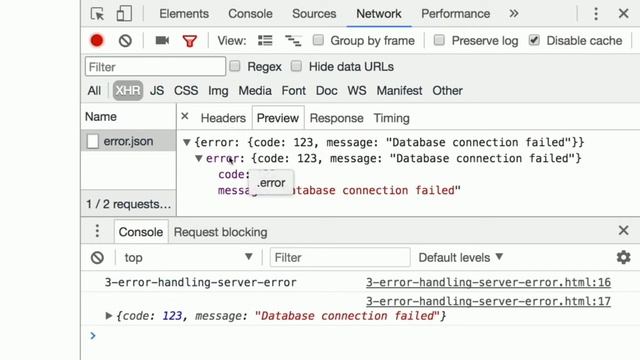The width and height of the screenshot is (640, 360).
Task: Filter requests by Doc
Action: click(x=327, y=91)
